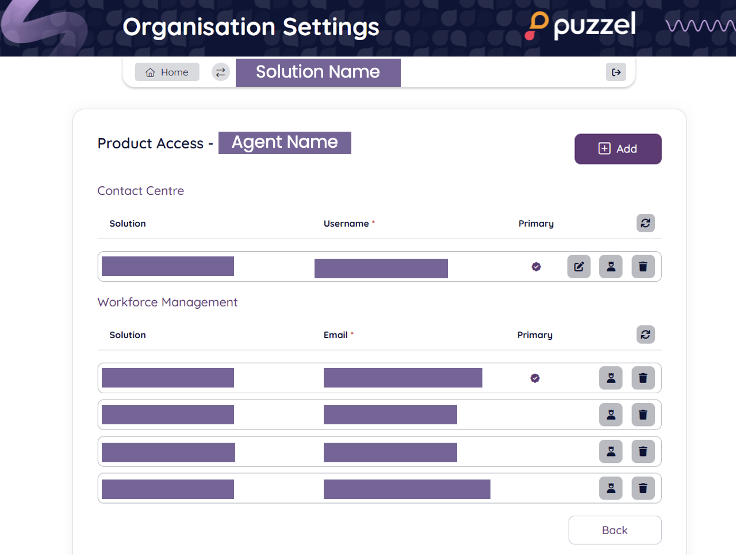Screen dimensions: 736x560
Task: Click the Solution Name header tab
Action: click(318, 72)
